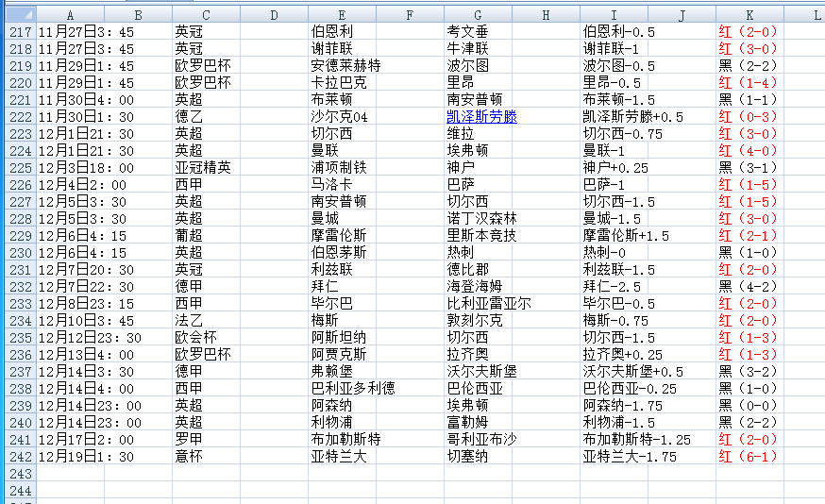Click cell 亚冠精英
The height and width of the screenshot is (504, 825).
coord(203,168)
